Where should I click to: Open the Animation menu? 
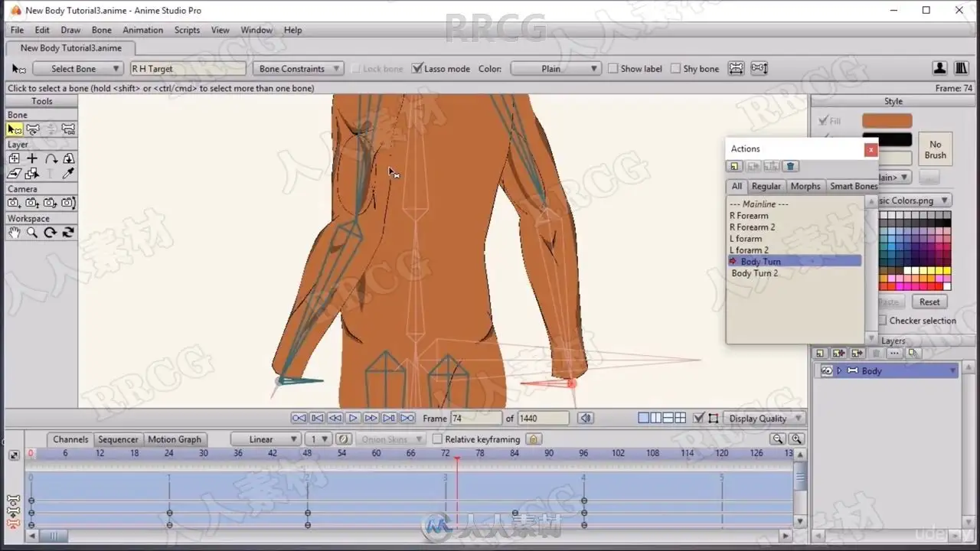(x=142, y=30)
